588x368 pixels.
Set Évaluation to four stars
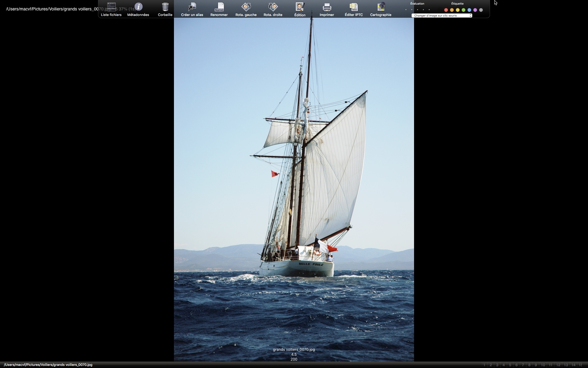click(x=423, y=10)
